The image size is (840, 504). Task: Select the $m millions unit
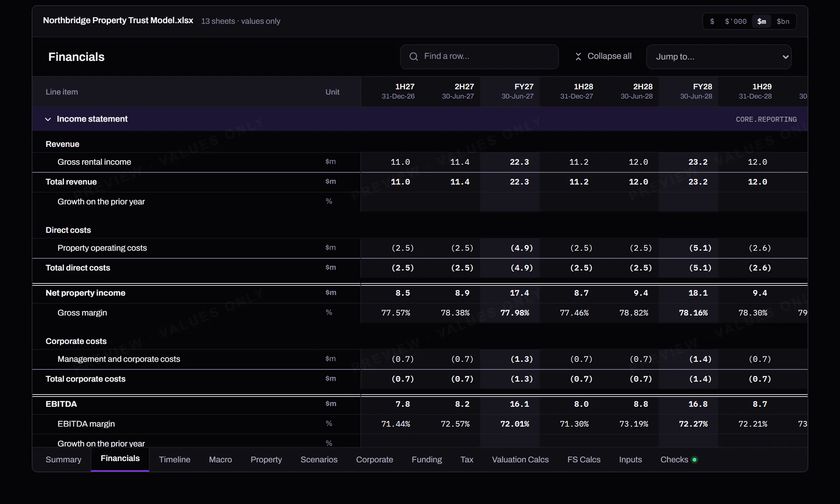(762, 21)
